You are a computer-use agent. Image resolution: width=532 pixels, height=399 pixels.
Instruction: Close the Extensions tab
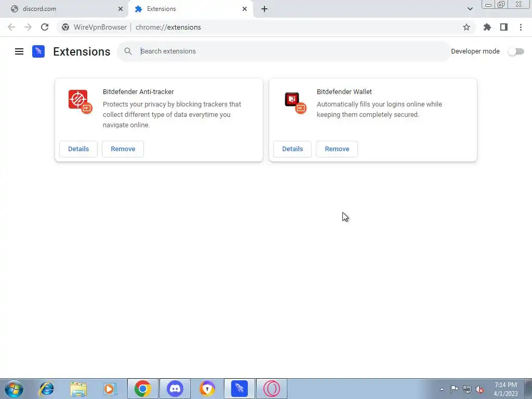click(245, 9)
